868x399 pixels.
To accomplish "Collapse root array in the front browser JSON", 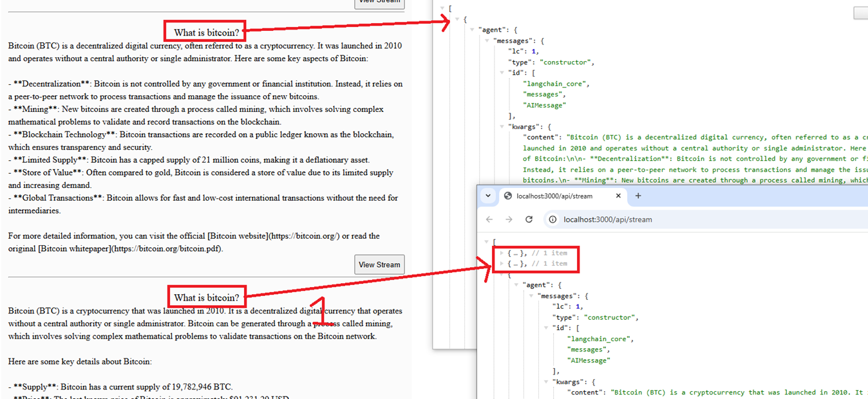I will click(487, 243).
